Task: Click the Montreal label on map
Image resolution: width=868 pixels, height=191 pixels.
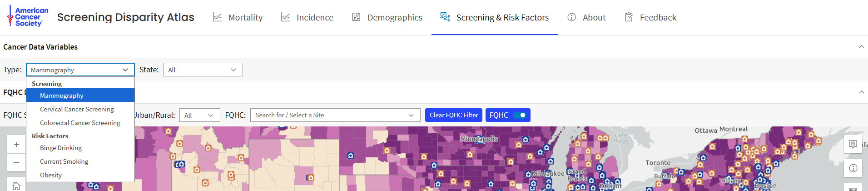Action: coord(734,129)
